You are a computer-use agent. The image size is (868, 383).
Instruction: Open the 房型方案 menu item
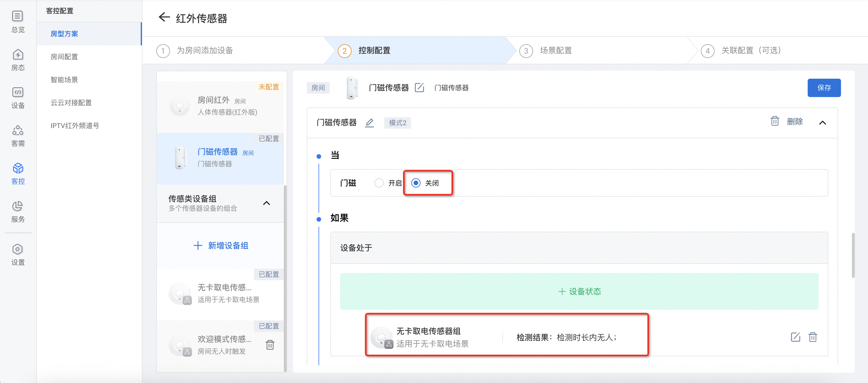coord(89,34)
